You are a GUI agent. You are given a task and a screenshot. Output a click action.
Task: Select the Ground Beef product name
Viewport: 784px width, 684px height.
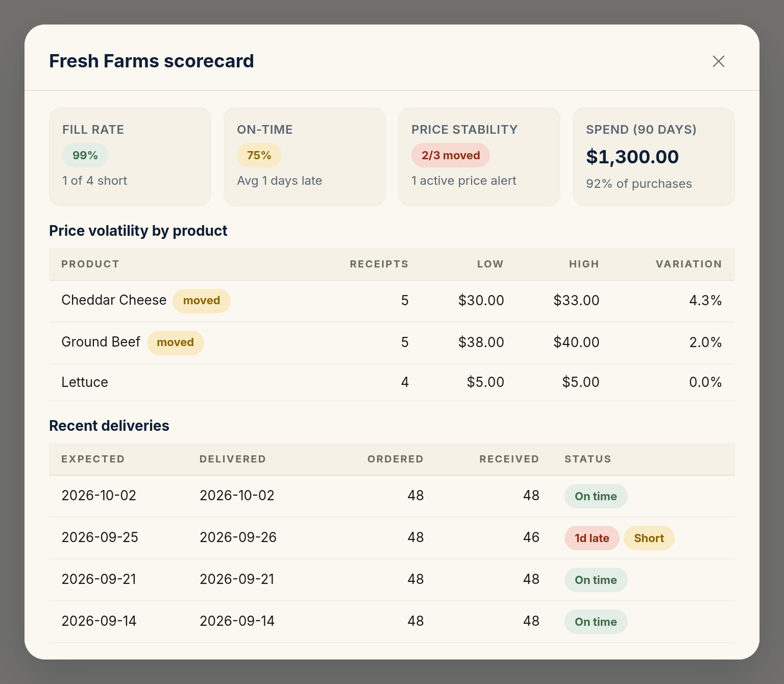(x=101, y=342)
